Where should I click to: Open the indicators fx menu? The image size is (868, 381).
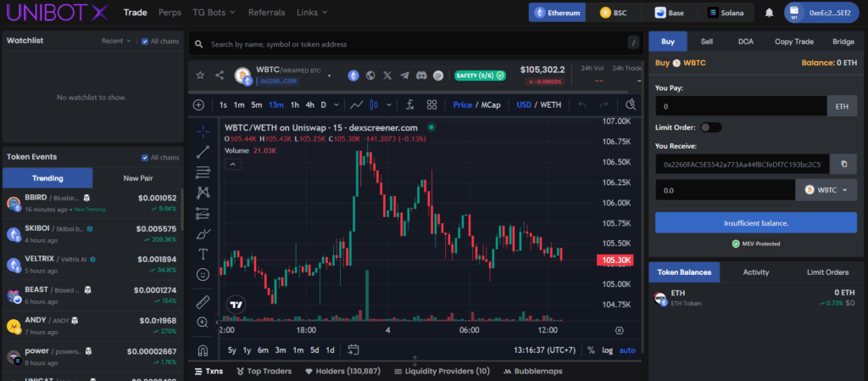tap(410, 104)
